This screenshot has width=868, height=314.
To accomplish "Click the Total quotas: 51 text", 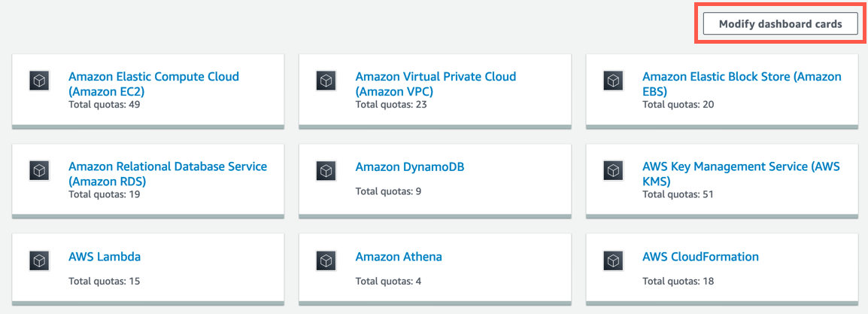I will coord(678,194).
